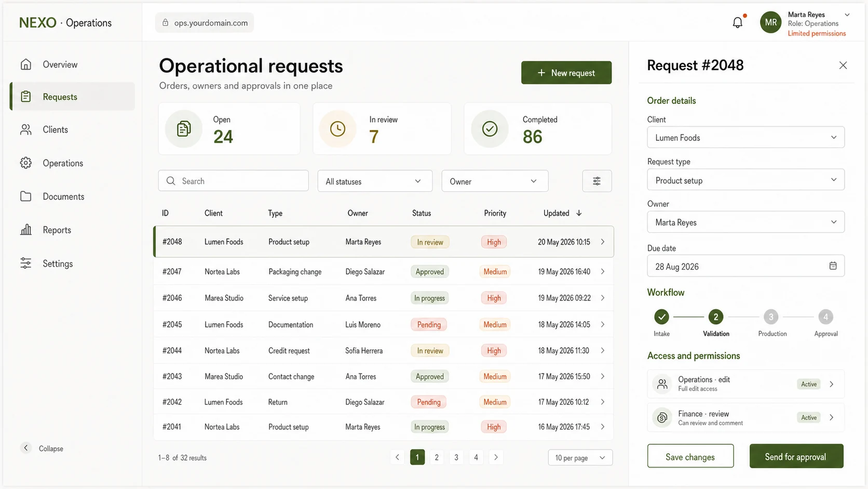Click the Overview home icon
The height and width of the screenshot is (489, 868).
click(26, 64)
